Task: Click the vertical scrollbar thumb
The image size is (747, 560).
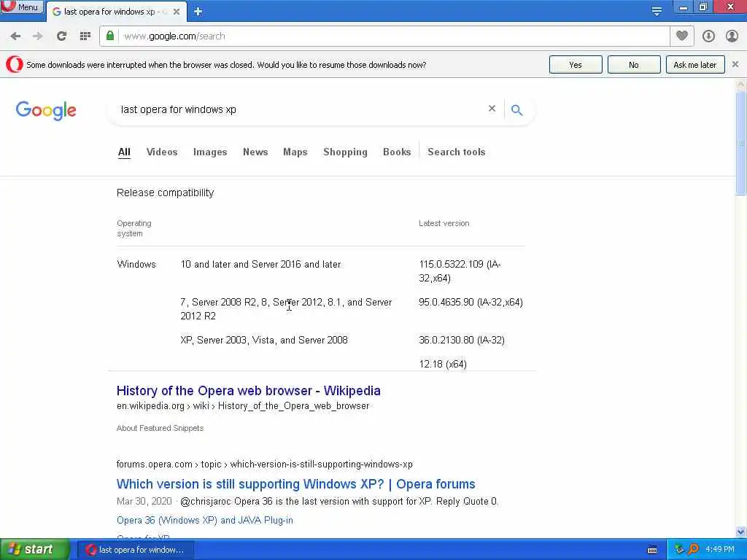Action: point(741,142)
